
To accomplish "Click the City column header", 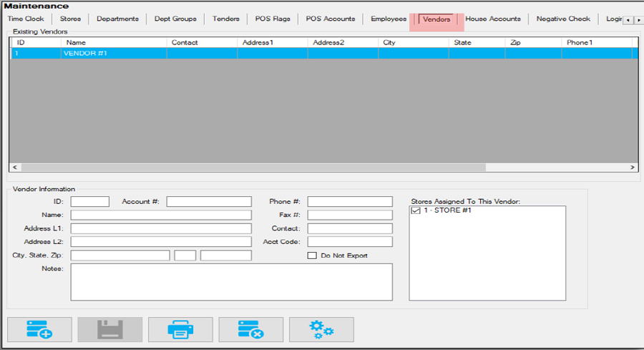I will point(413,42).
